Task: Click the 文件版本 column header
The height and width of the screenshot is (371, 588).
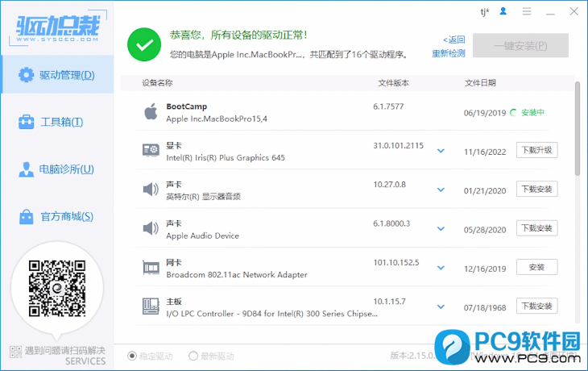Action: (x=393, y=83)
